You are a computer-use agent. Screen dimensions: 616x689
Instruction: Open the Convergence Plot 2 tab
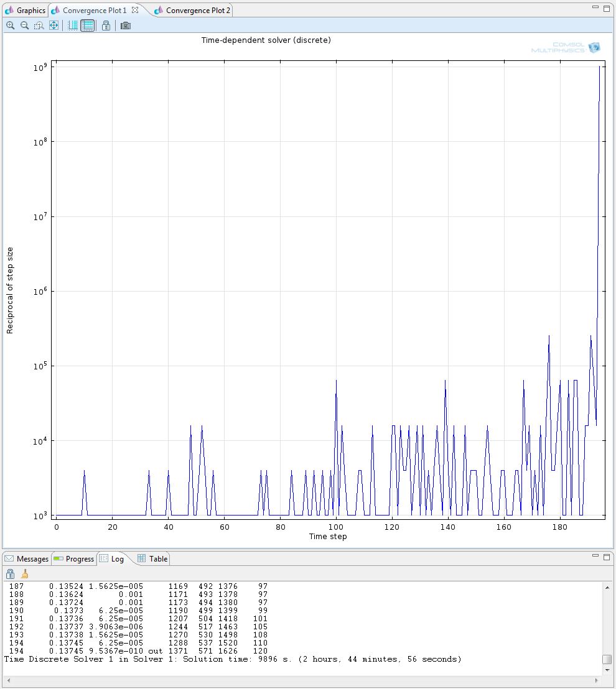tap(193, 10)
